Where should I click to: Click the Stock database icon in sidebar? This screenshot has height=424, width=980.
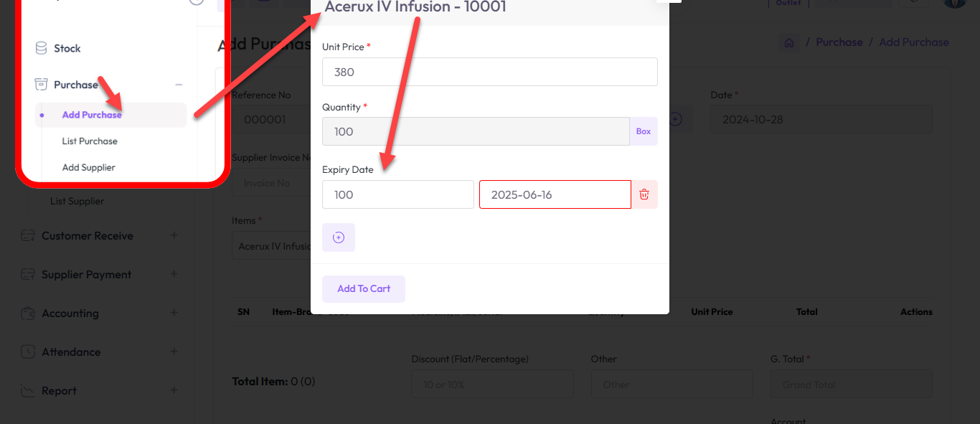[x=42, y=48]
